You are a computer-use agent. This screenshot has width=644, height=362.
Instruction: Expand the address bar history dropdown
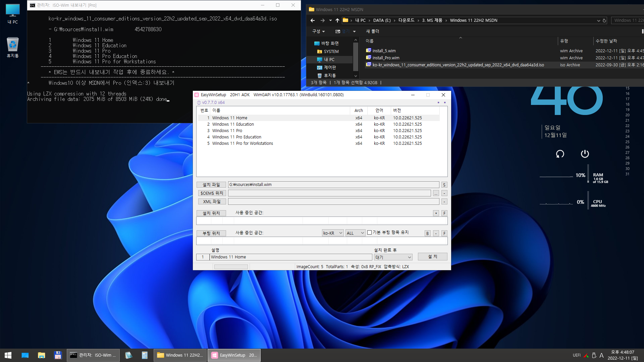(x=598, y=20)
